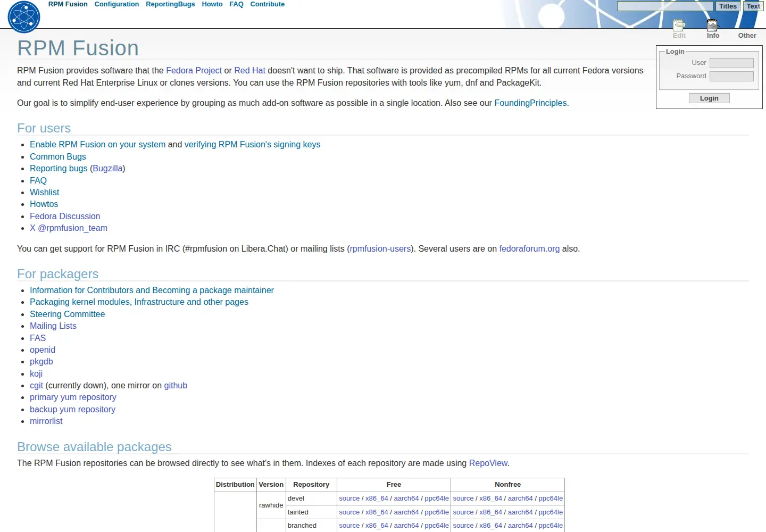766x532 pixels.
Task: Open the Mailing Lists link
Action: tap(53, 326)
